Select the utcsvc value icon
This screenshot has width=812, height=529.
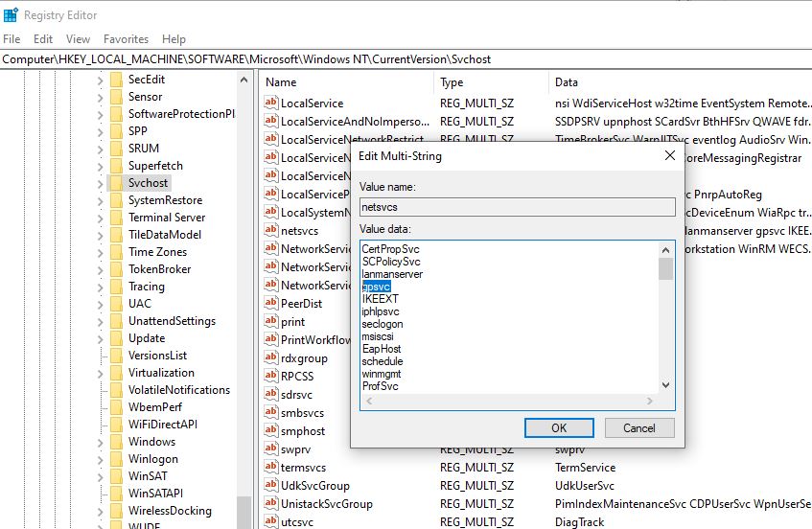pos(271,520)
